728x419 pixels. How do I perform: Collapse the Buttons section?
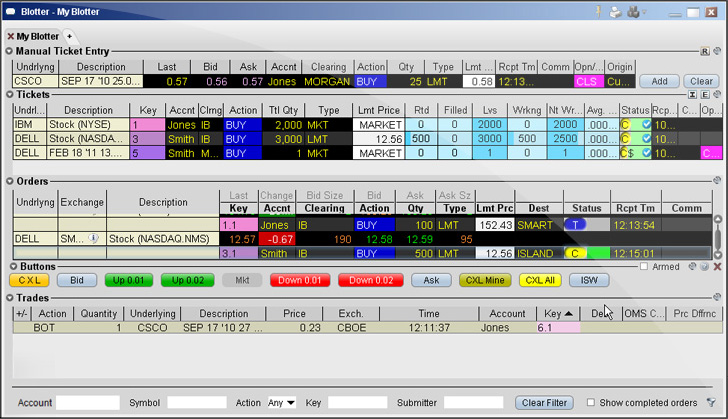(x=13, y=267)
